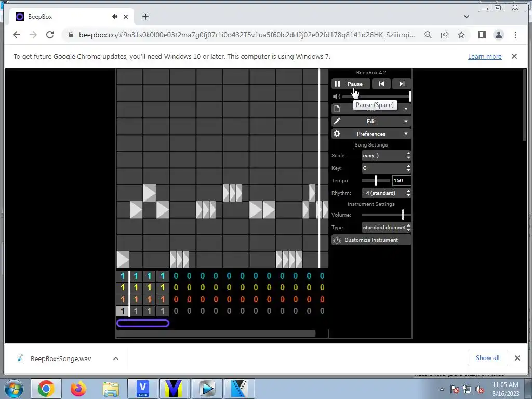Click the Learn more link
The image size is (532, 399).
(485, 56)
